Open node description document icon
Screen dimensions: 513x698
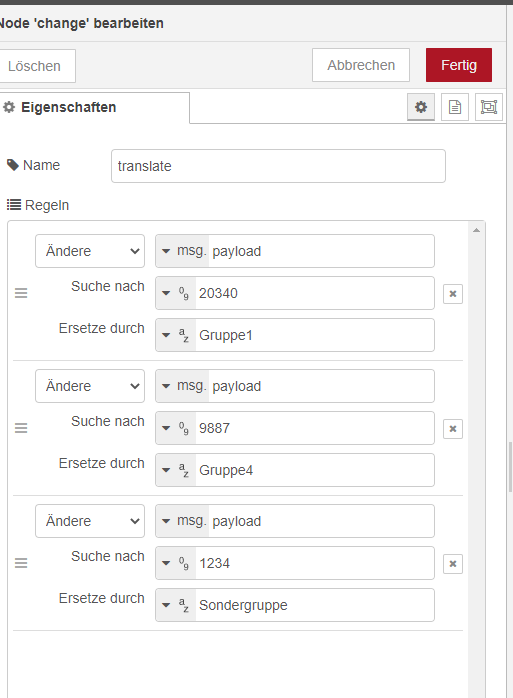(455, 107)
